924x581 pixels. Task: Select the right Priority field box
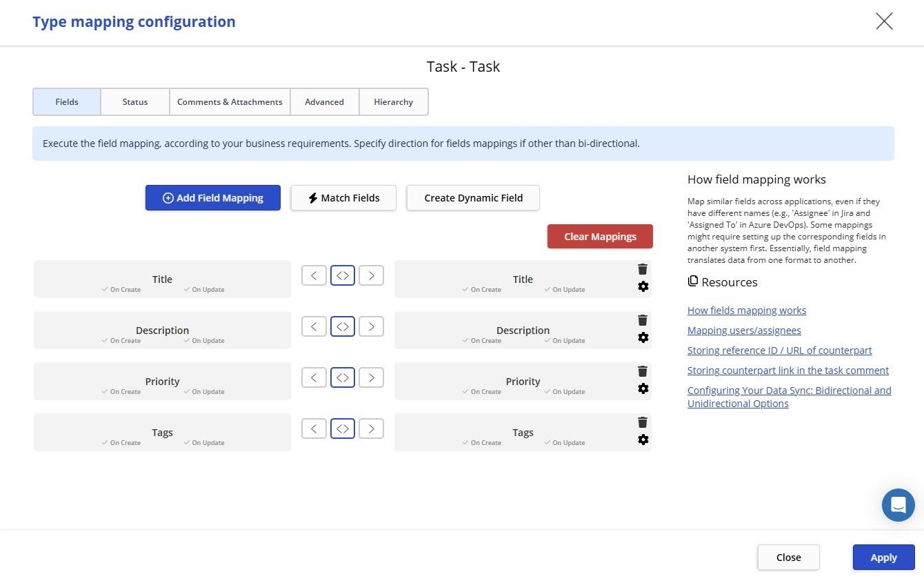pyautogui.click(x=523, y=381)
